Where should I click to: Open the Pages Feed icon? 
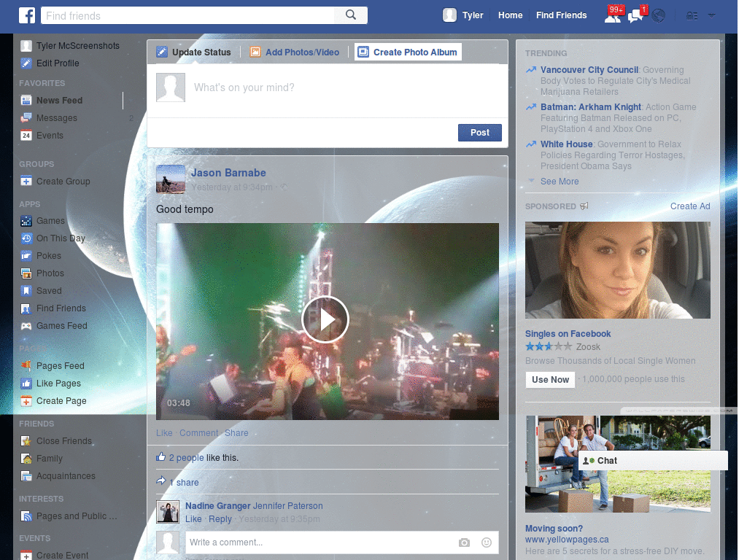(x=26, y=366)
